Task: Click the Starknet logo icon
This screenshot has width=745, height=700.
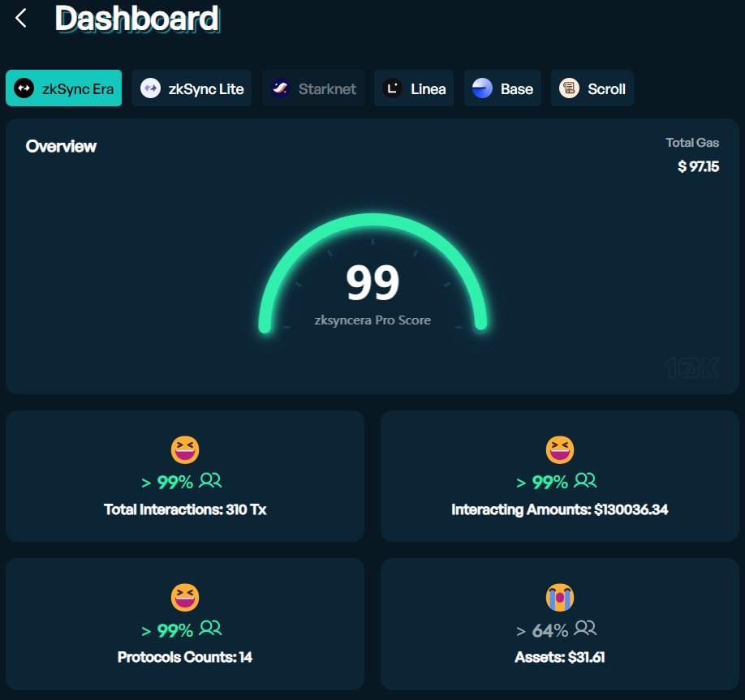Action: pyautogui.click(x=280, y=88)
